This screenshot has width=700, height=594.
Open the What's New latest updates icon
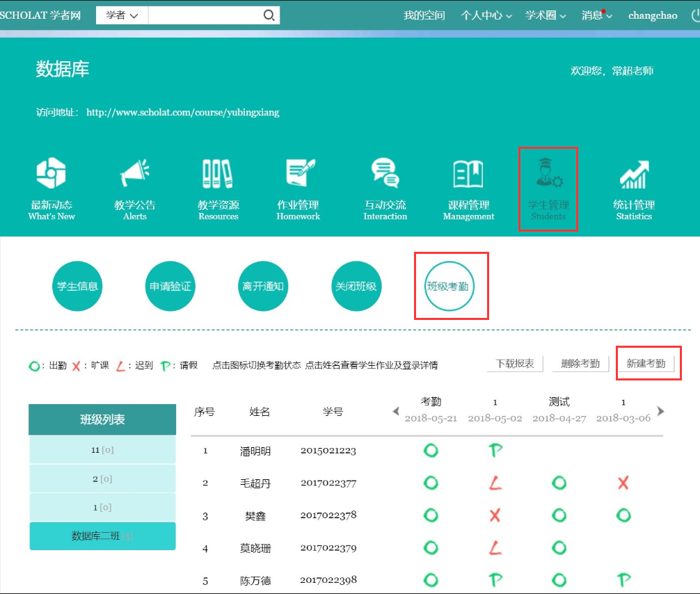click(x=51, y=175)
